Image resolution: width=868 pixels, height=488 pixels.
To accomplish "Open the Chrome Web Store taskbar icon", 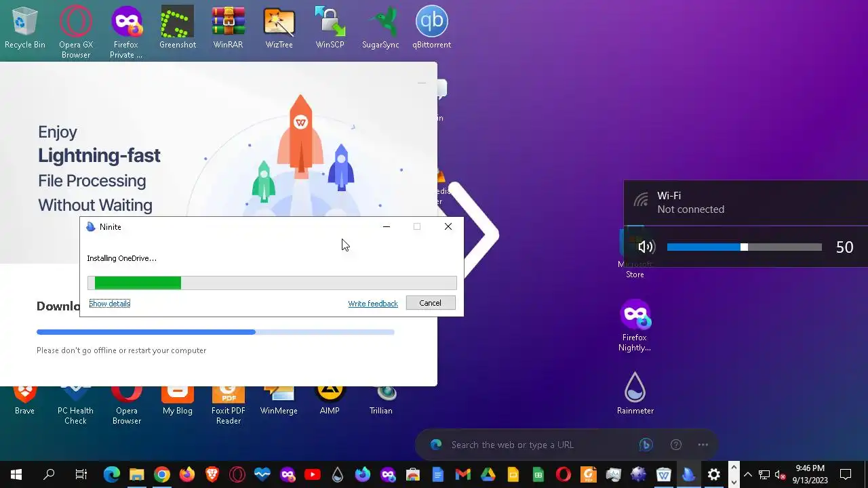I will click(413, 474).
